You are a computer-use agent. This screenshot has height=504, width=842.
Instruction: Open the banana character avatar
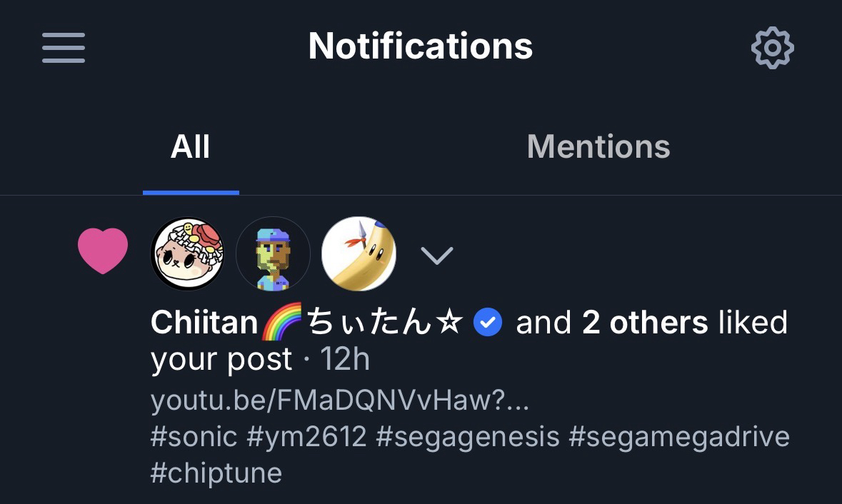(359, 254)
